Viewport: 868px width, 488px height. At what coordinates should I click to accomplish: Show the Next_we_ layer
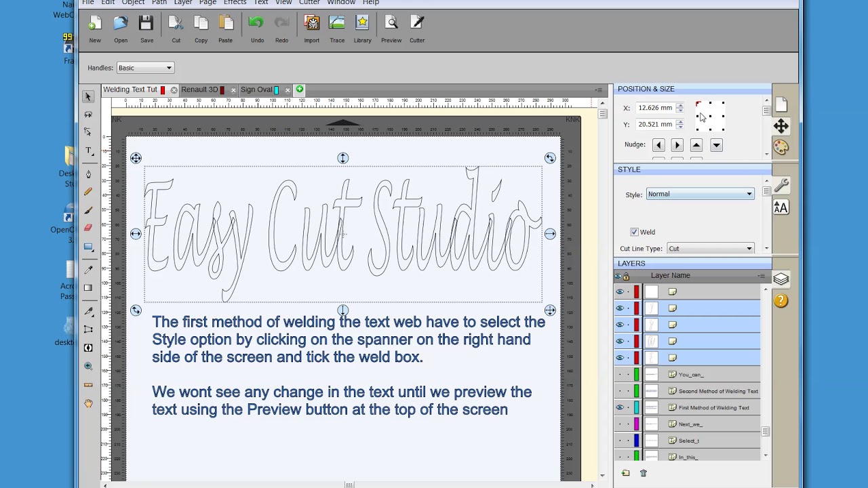(x=620, y=424)
